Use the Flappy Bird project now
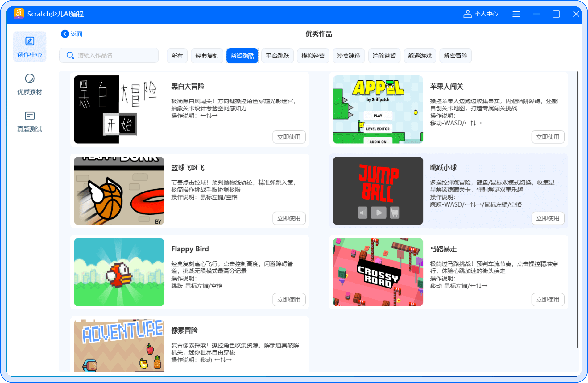The width and height of the screenshot is (588, 383). (x=289, y=300)
